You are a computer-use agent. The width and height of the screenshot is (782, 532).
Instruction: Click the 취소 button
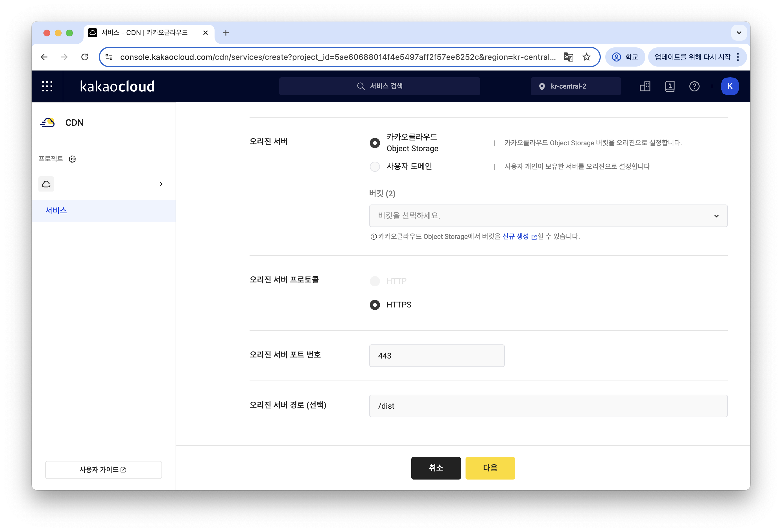pos(436,468)
